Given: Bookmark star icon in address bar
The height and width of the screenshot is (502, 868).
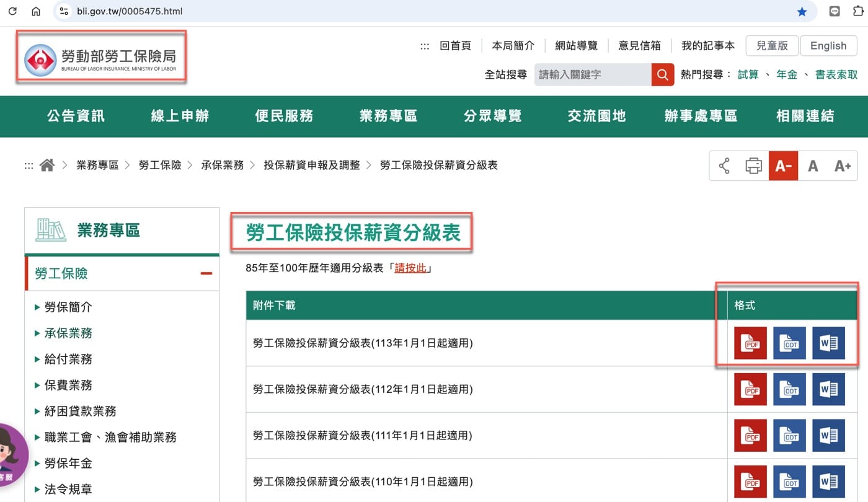Looking at the screenshot, I should (x=802, y=11).
